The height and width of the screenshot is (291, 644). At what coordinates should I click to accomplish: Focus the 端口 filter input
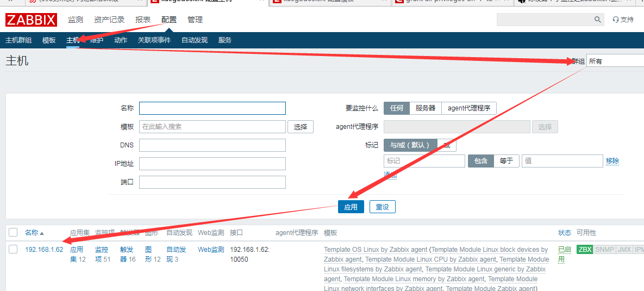[212, 182]
